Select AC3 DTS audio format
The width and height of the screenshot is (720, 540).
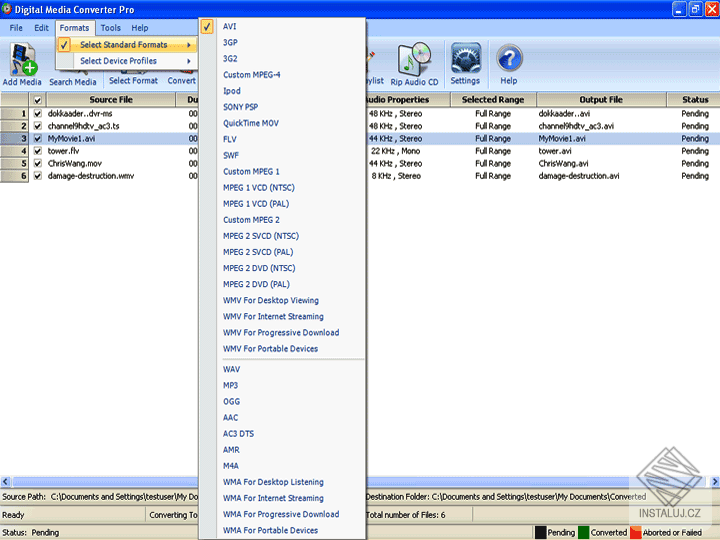click(x=282, y=433)
